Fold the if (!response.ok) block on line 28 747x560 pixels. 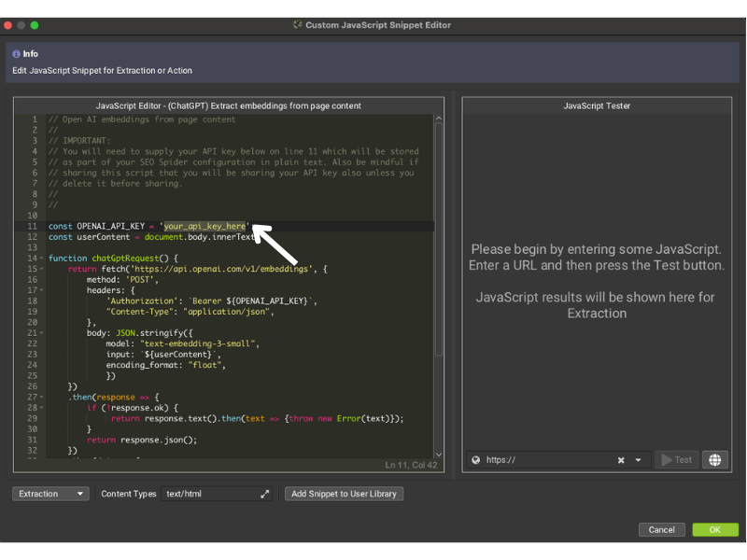point(40,408)
